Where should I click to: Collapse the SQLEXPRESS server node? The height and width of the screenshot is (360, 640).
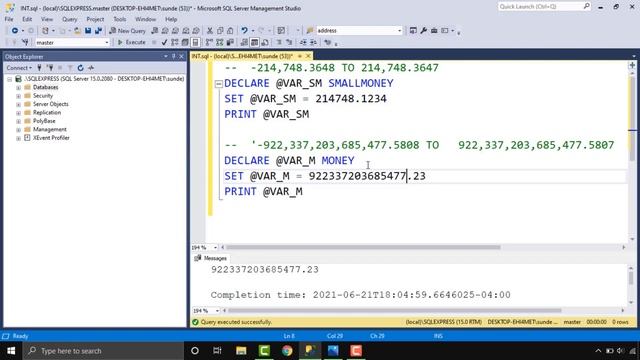9,79
